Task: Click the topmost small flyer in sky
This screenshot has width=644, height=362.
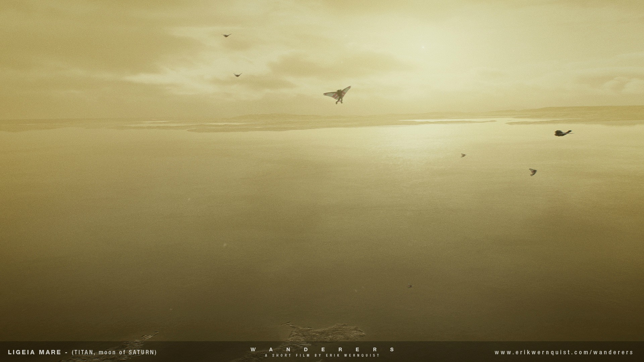Action: pyautogui.click(x=227, y=35)
